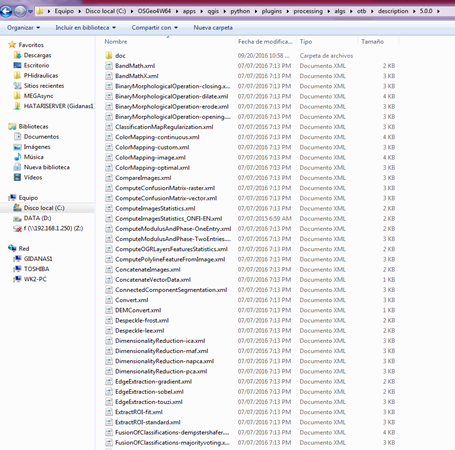Select ComputeConfusionMatrix-raster.xml file
The image size is (455, 450).
click(165, 188)
